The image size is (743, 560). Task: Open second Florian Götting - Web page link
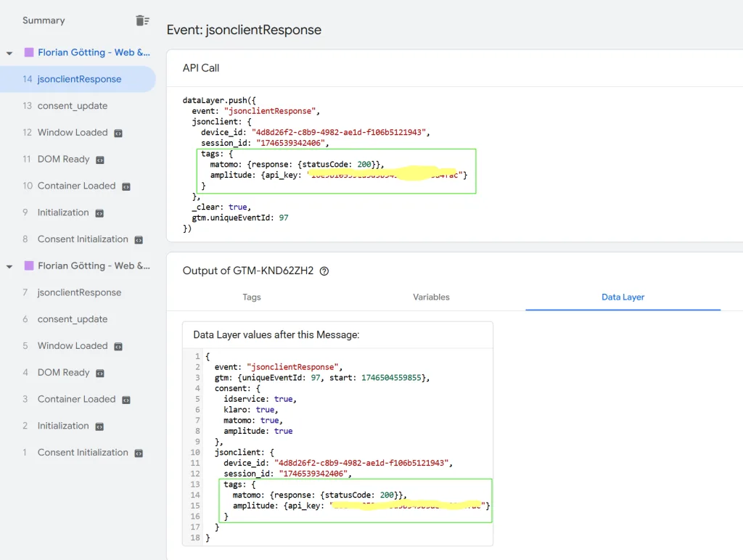(94, 265)
